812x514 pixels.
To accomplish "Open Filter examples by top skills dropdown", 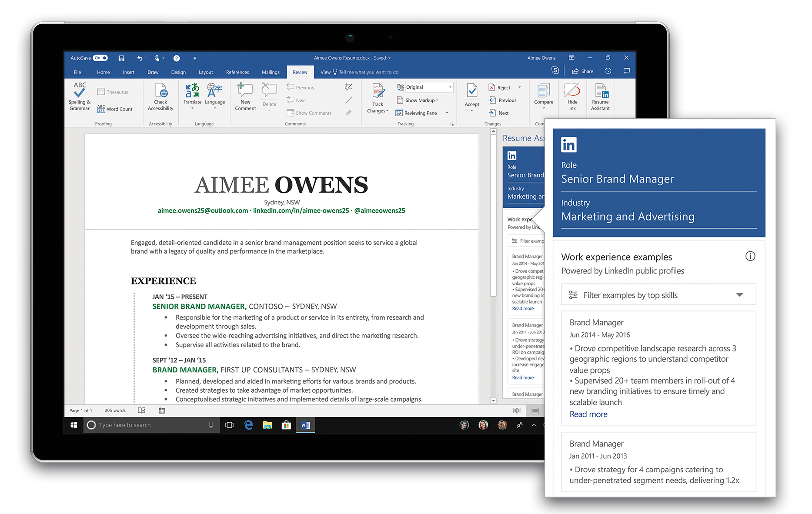I will (658, 295).
